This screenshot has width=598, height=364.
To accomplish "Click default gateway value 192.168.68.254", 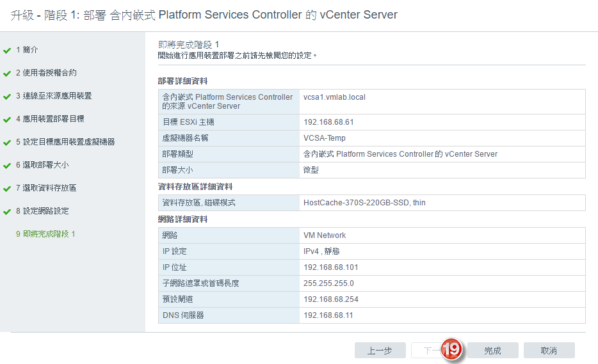I will pyautogui.click(x=330, y=299).
